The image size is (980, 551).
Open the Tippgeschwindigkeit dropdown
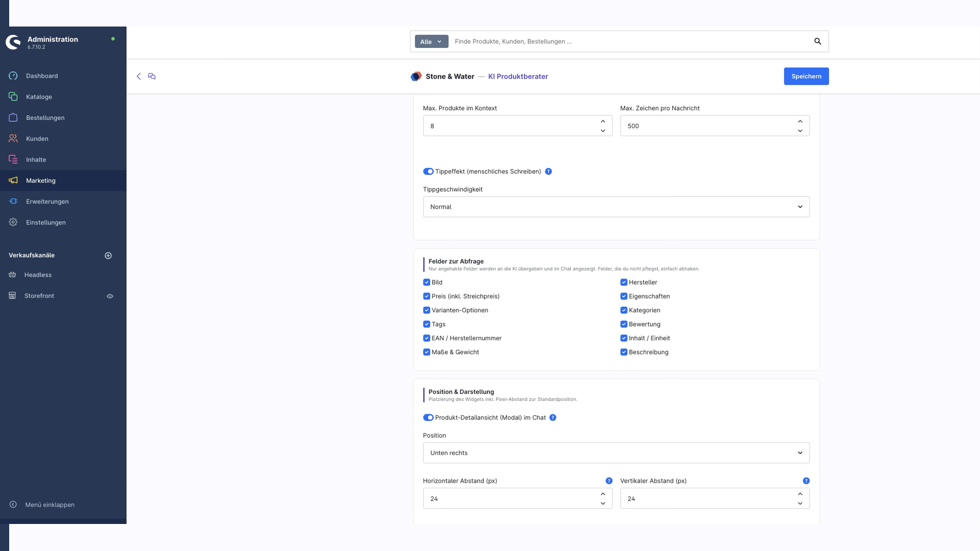point(616,207)
